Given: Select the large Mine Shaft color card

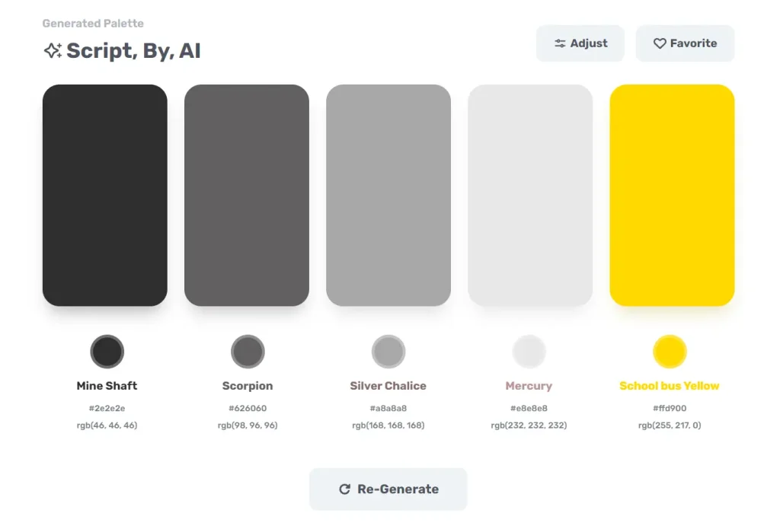Looking at the screenshot, I should (x=104, y=196).
